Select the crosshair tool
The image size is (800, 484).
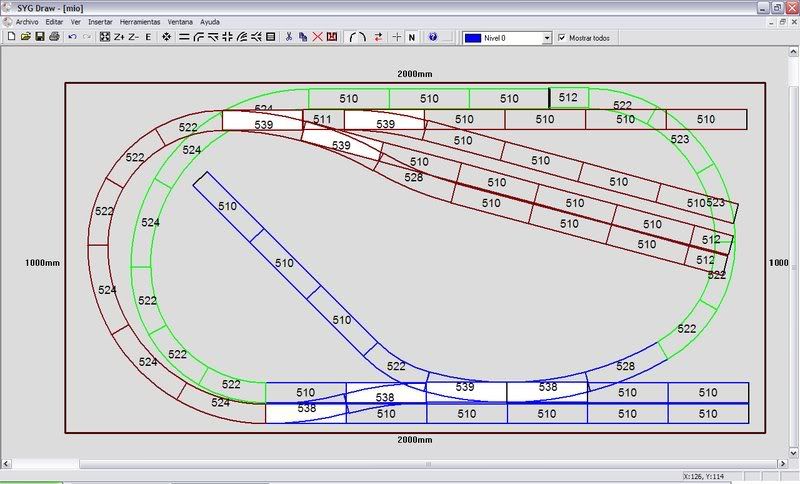click(396, 37)
